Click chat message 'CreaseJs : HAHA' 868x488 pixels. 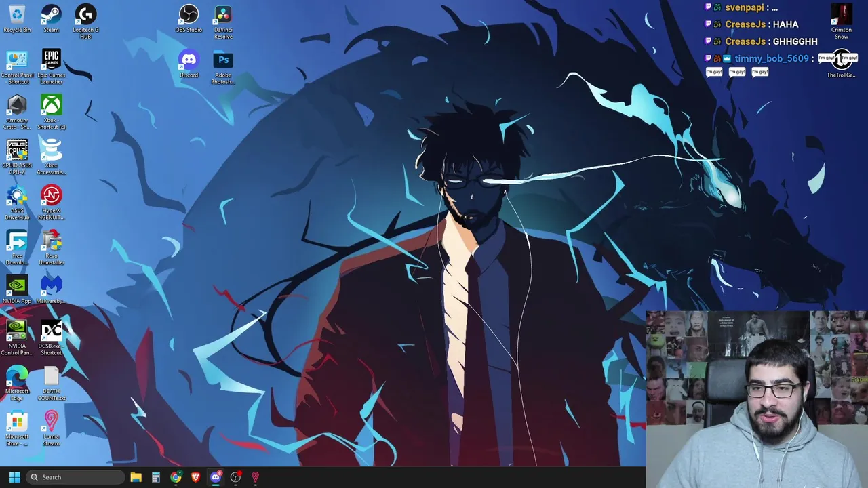coord(762,24)
